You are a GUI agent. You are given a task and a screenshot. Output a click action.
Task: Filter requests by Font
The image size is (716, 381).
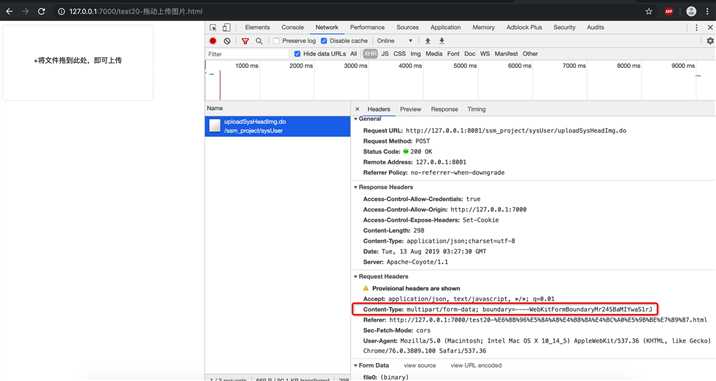[x=453, y=54]
